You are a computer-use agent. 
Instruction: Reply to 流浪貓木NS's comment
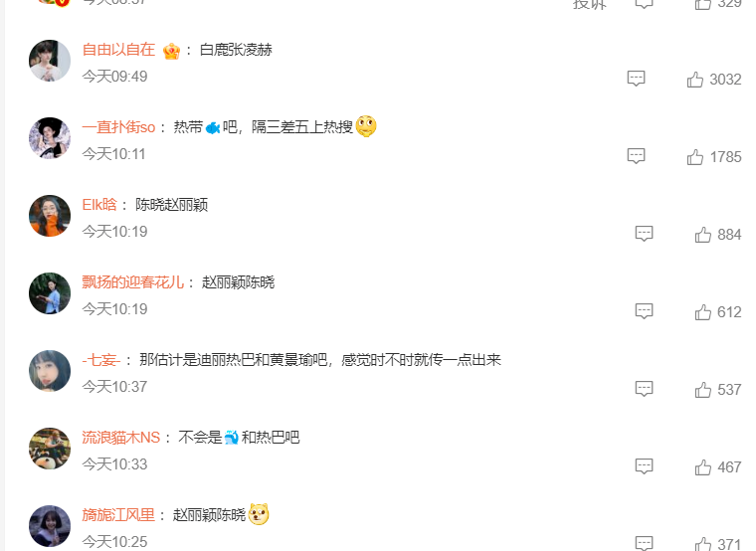pyautogui.click(x=645, y=466)
